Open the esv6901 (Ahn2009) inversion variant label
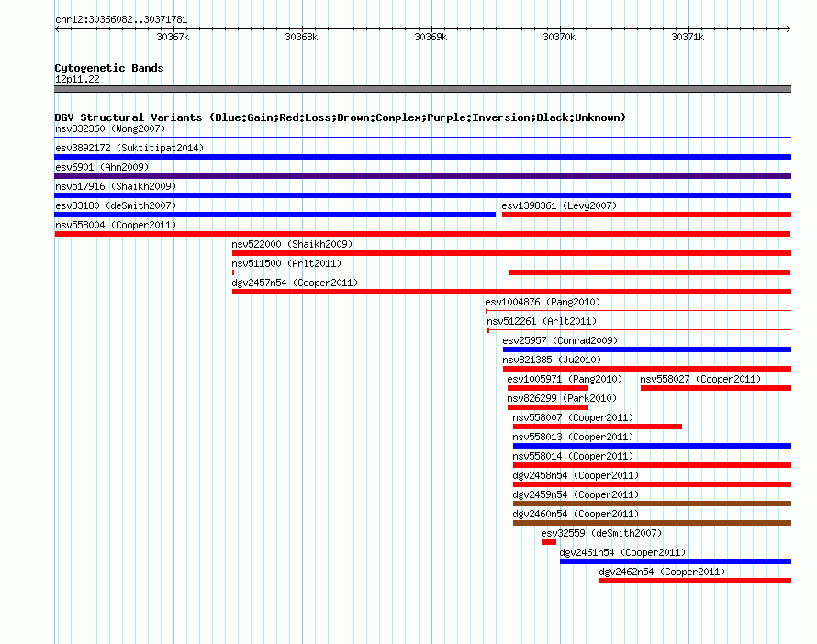The height and width of the screenshot is (644, 817). click(102, 167)
